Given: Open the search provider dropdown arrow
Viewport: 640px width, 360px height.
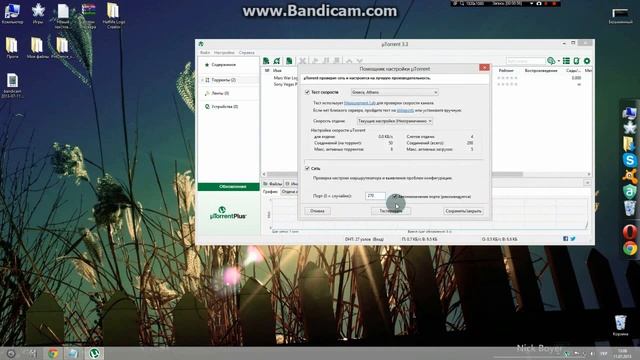Looking at the screenshot, I should pyautogui.click(x=558, y=61).
